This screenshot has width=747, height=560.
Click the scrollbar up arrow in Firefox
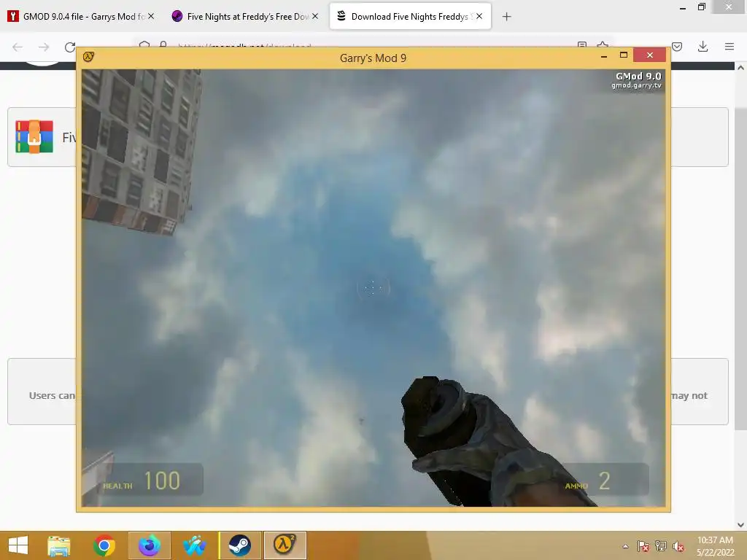tap(740, 68)
